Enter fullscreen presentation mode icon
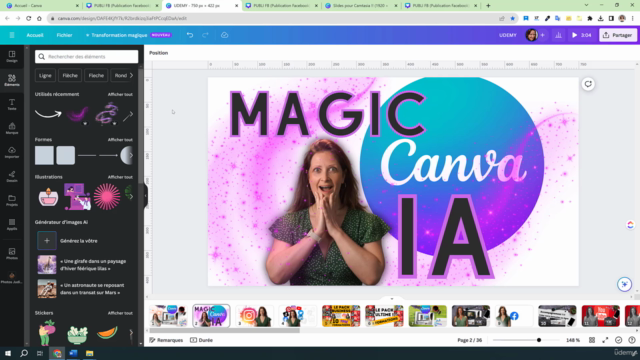 click(x=605, y=340)
